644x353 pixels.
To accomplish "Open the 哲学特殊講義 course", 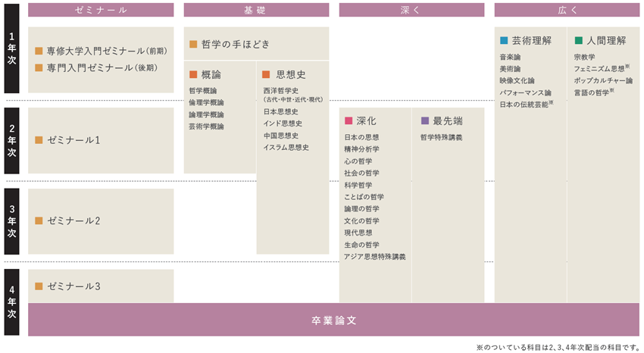I will 441,138.
